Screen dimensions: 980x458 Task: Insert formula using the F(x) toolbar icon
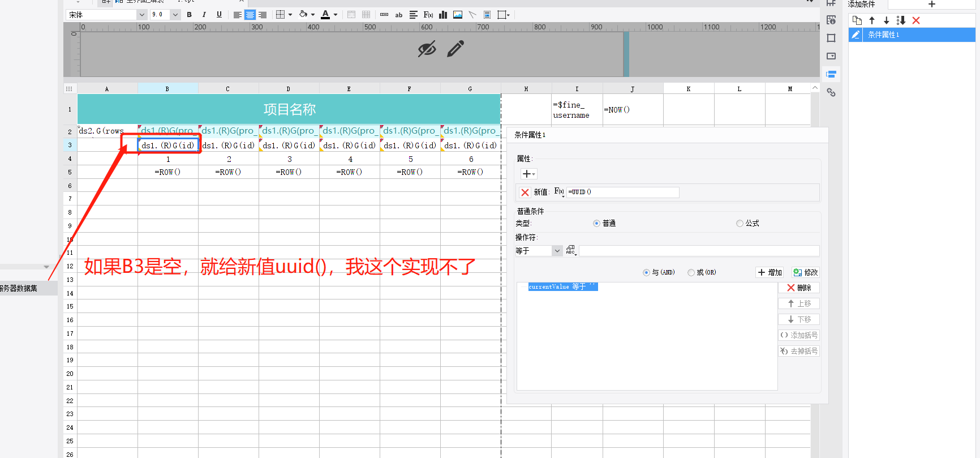coord(428,15)
